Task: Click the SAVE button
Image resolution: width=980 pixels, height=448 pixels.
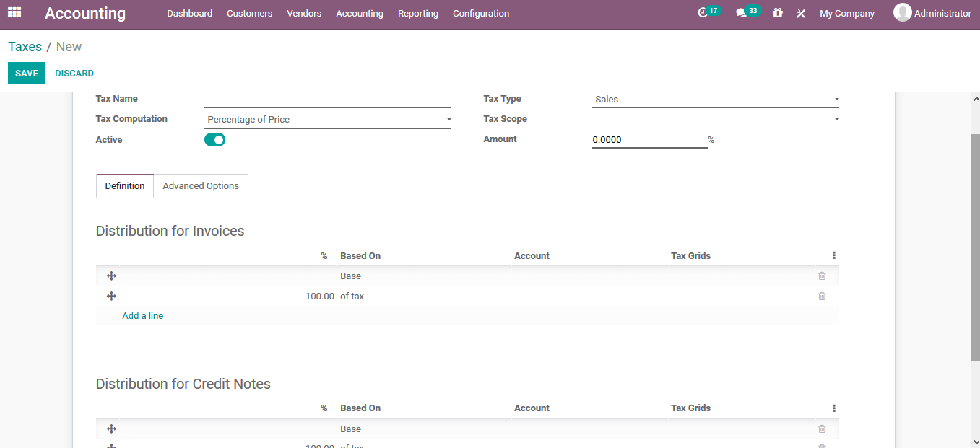Action: click(x=26, y=73)
